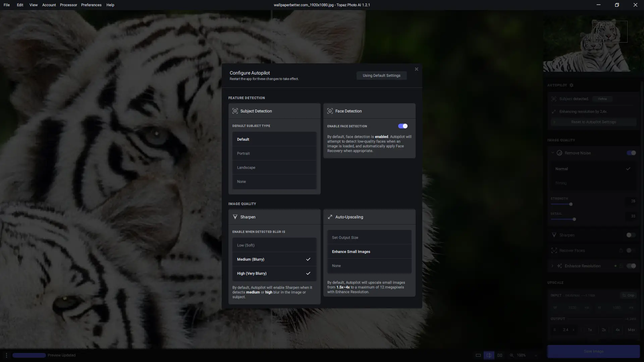Click the three-dot menu in the status bar
This screenshot has width=644, height=362.
(x=6, y=355)
